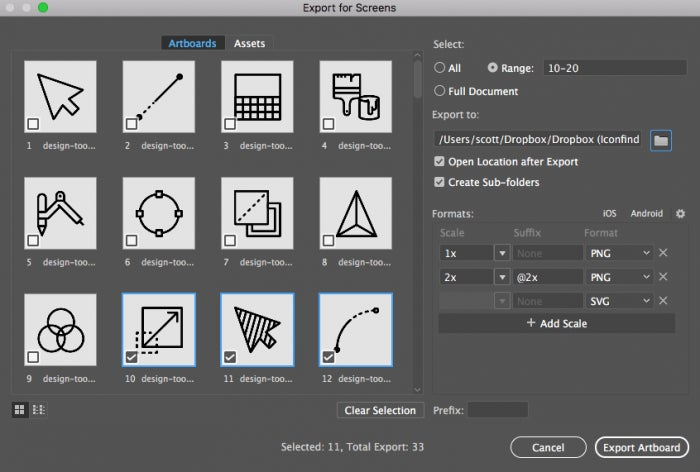Select artboard 7 overlapping squares thumbnail
700x472 pixels.
pos(257,213)
